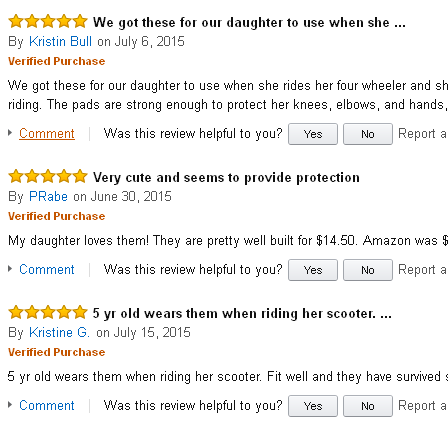Open Comment link under PRabe's review
This screenshot has width=448, height=425.
[x=47, y=269]
